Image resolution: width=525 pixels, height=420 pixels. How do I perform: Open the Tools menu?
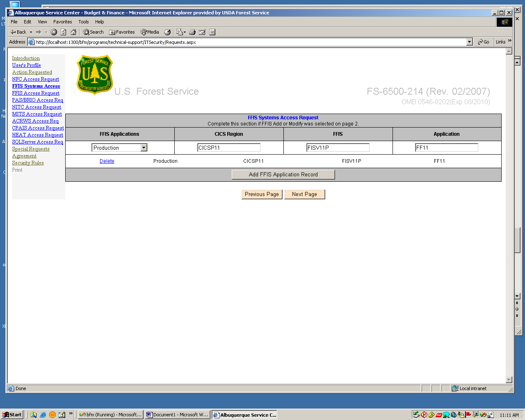pyautogui.click(x=83, y=22)
